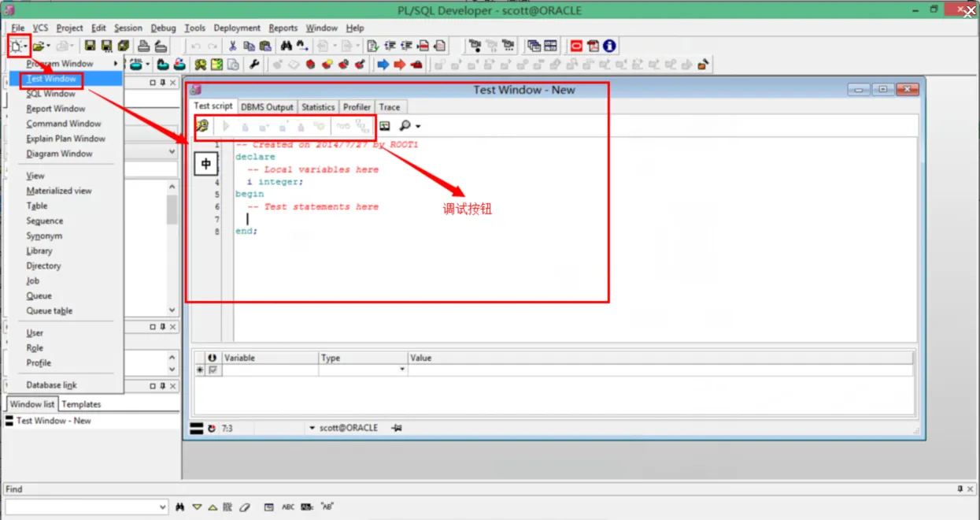Click the Run play icon in Test Window
Screen dimensions: 980x520
point(226,125)
